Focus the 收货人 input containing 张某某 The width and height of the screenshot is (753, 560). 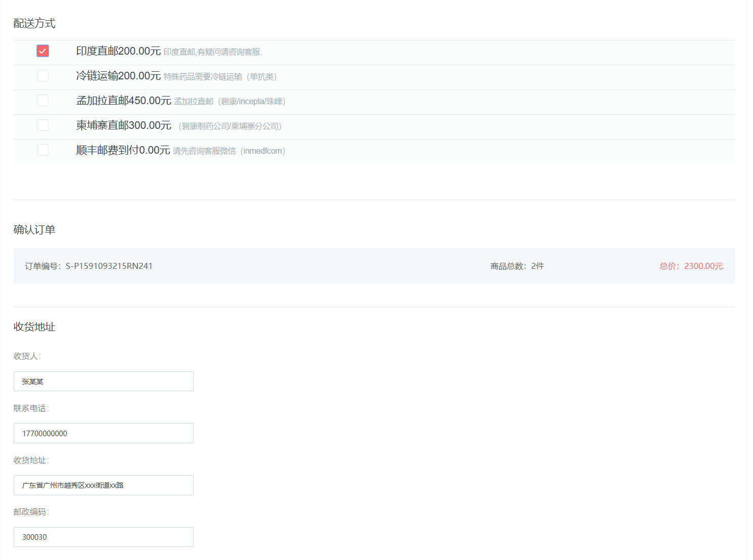click(104, 382)
